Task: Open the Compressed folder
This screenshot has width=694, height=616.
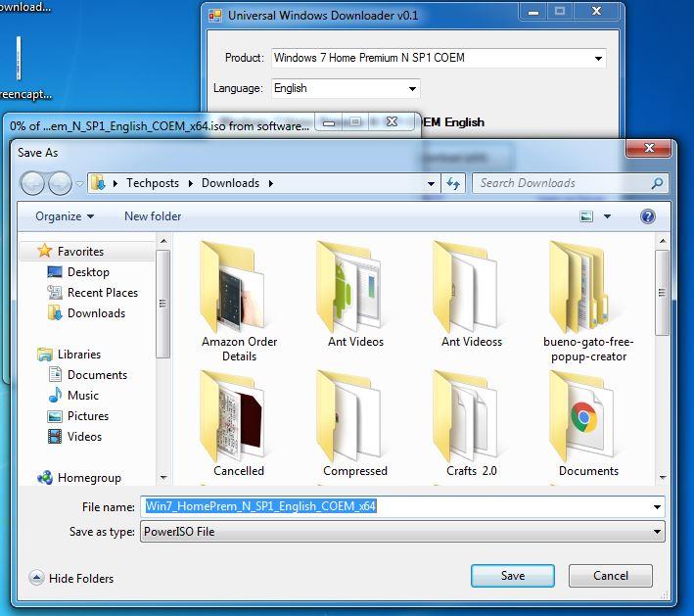Action: coord(355,423)
